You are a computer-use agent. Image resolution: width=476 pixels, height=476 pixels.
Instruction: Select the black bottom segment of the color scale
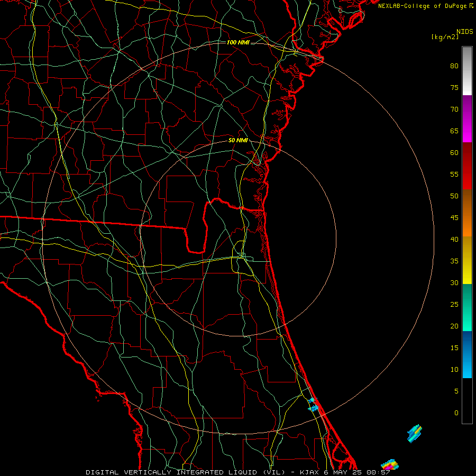tap(467, 401)
